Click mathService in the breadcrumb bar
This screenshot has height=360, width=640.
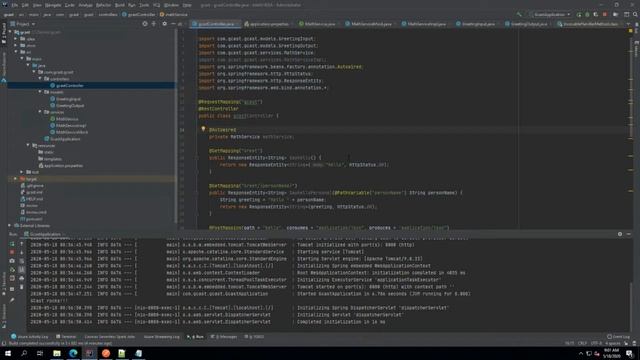click(173, 14)
